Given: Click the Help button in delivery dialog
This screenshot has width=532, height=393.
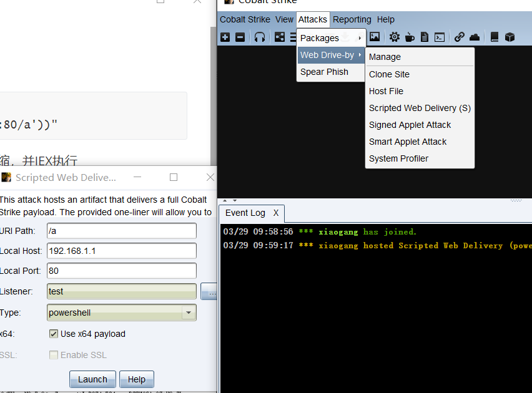Looking at the screenshot, I should click(x=136, y=379).
